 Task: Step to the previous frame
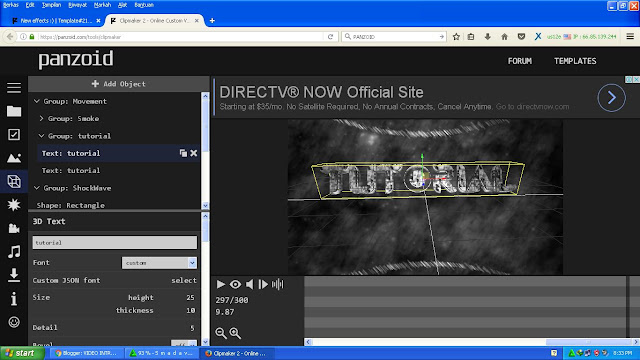249,284
